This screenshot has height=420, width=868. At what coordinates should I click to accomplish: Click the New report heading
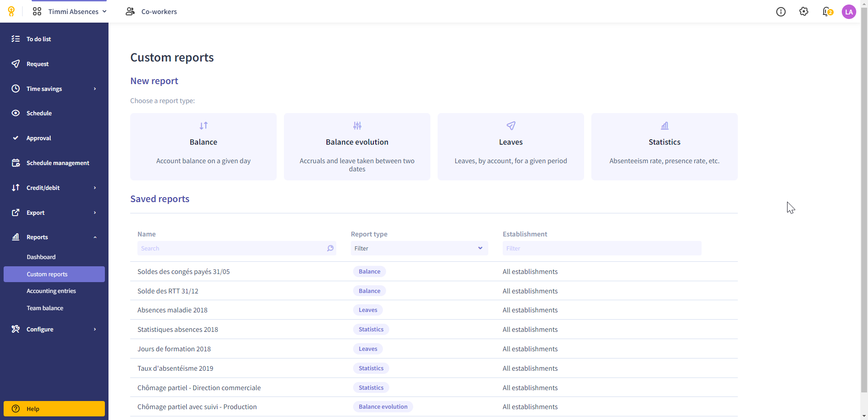tap(154, 81)
